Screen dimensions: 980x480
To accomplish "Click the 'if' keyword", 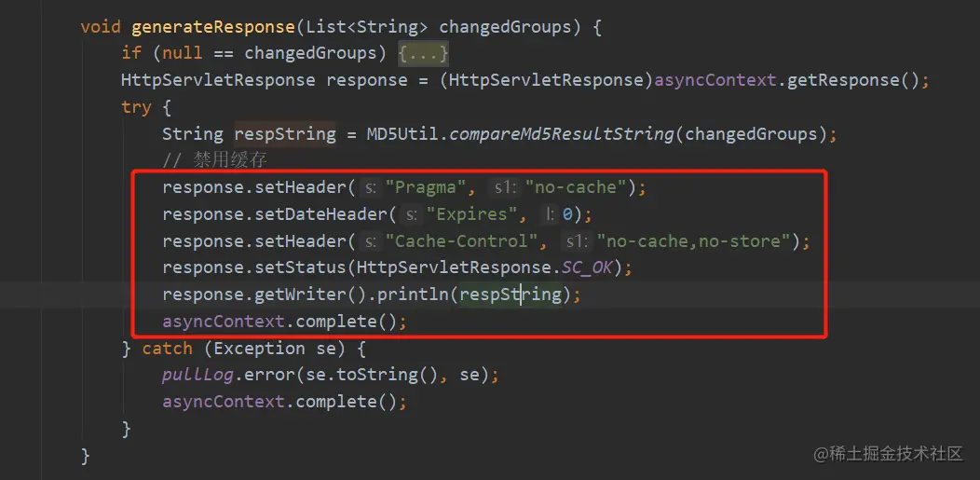I will 131,53.
